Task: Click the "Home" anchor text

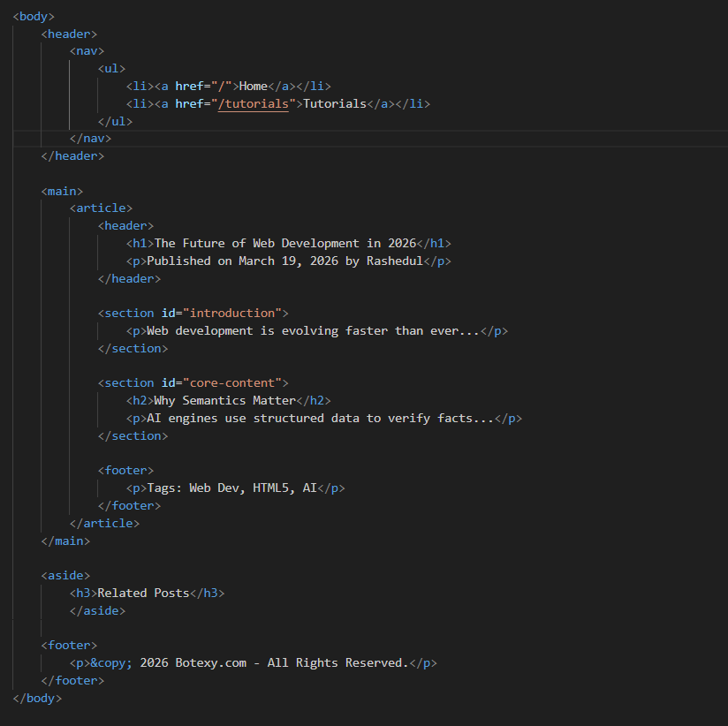Action: (253, 86)
